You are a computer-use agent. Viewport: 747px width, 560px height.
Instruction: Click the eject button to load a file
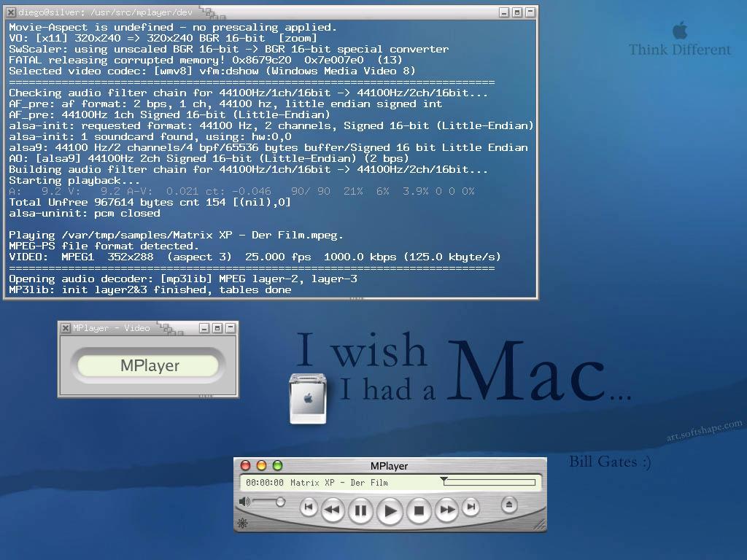point(509,505)
